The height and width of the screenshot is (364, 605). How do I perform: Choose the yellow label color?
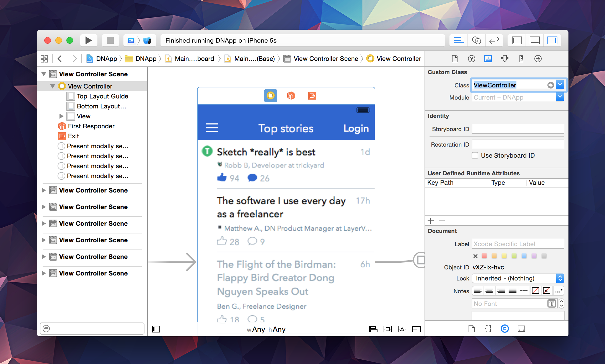point(504,256)
